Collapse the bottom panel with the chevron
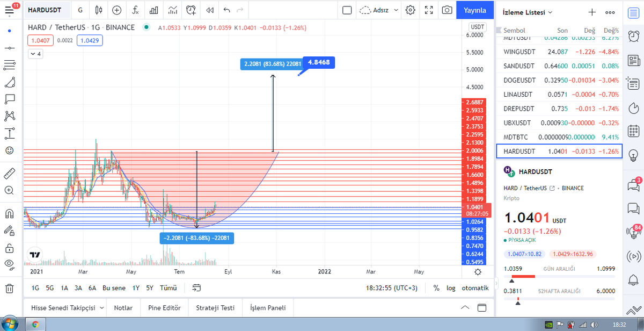The width and height of the screenshot is (644, 331). tap(465, 308)
